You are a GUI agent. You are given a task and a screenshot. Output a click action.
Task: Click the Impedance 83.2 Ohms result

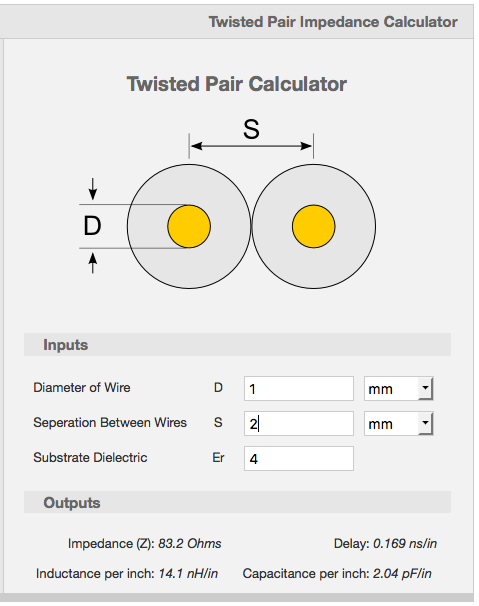point(145,543)
